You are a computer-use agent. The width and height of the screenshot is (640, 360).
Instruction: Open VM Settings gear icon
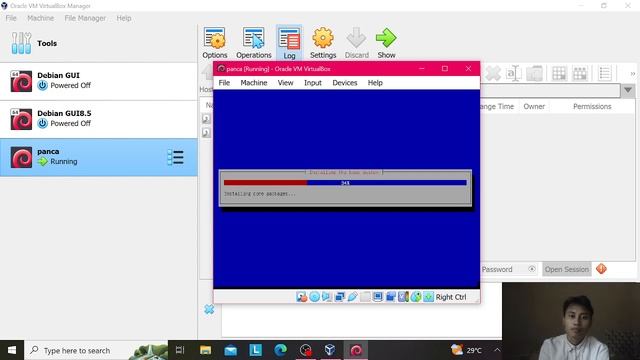click(323, 42)
